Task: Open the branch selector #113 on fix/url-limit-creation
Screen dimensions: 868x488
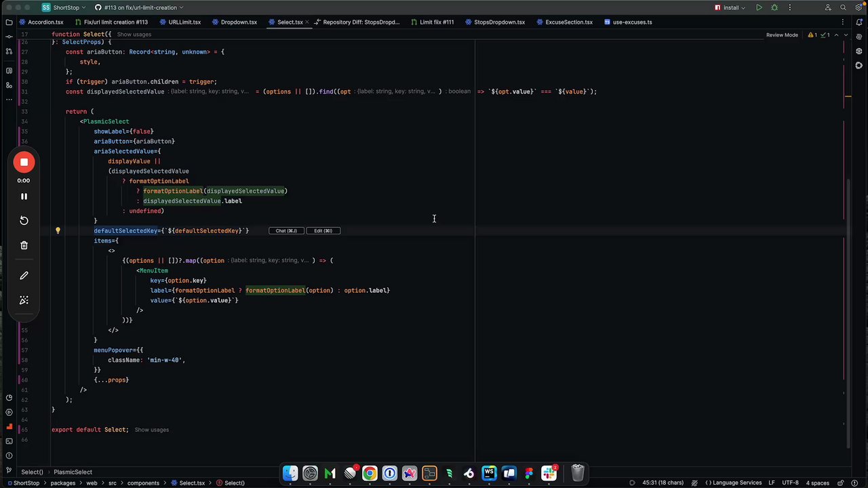Action: (140, 7)
